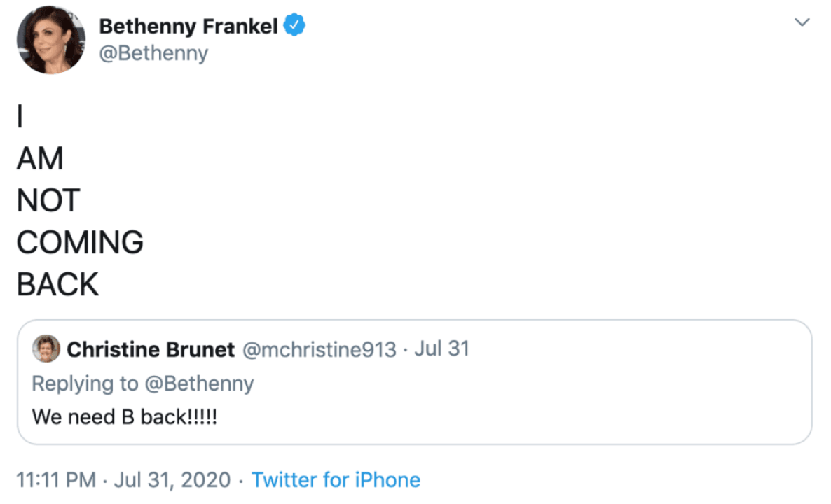831x504 pixels.
Task: Open the Twitter for iPhone source link
Action: tap(336, 480)
